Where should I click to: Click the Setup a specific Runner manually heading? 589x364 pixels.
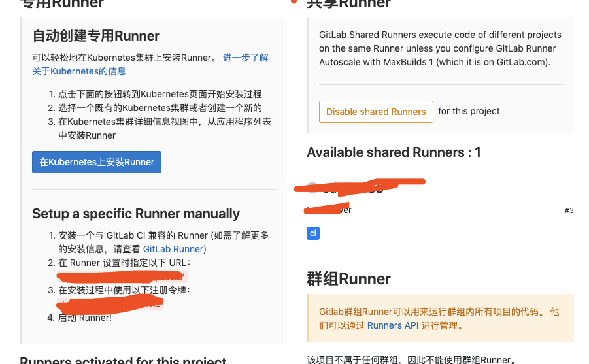(x=136, y=214)
